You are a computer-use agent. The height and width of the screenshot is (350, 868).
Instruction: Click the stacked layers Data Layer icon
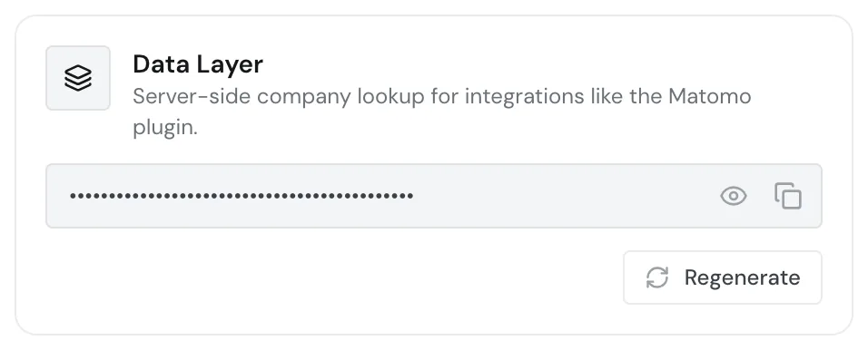[x=78, y=78]
